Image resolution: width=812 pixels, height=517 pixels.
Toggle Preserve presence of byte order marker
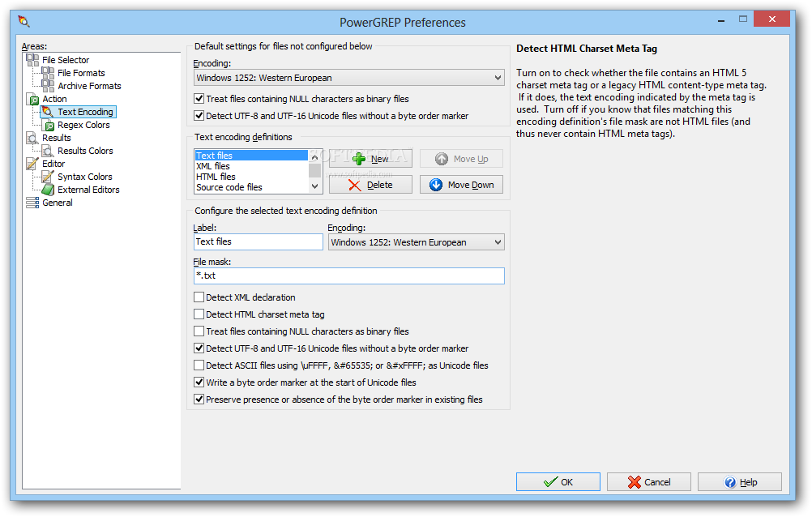pyautogui.click(x=199, y=399)
